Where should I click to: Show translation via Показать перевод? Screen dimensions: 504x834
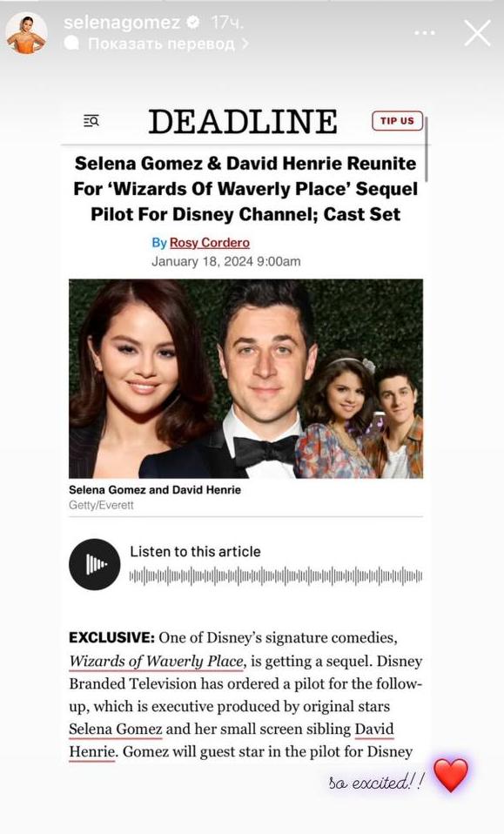pyautogui.click(x=161, y=44)
